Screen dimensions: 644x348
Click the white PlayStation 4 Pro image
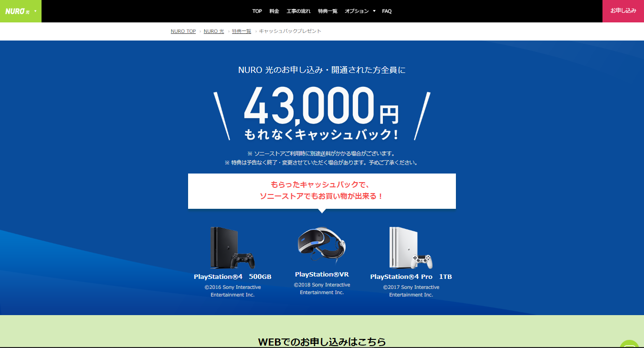[411, 248]
